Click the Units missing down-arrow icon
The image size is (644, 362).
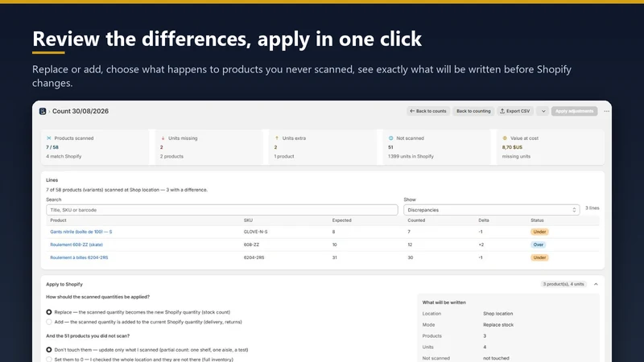pos(163,138)
